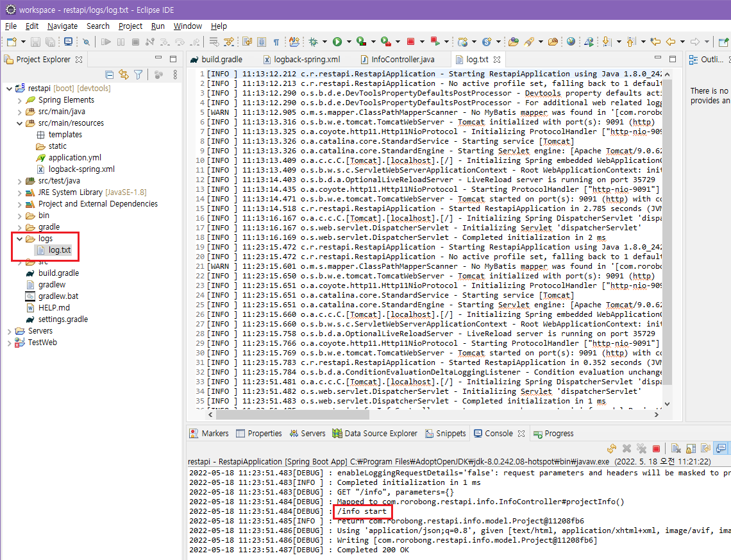Click the Resume debug icon
The height and width of the screenshot is (560, 731).
(106, 42)
